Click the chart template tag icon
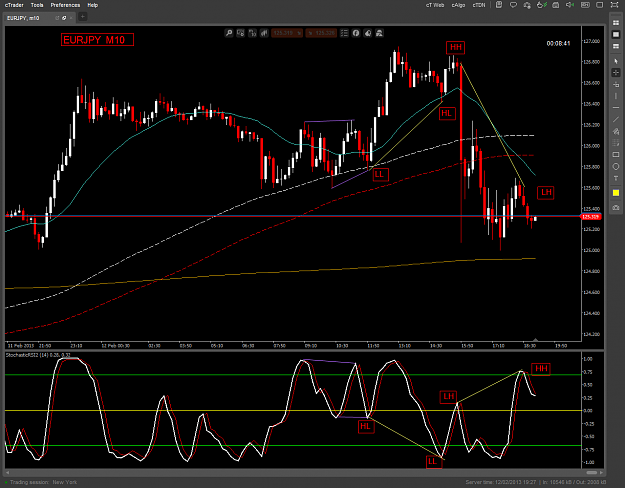 [x=368, y=33]
